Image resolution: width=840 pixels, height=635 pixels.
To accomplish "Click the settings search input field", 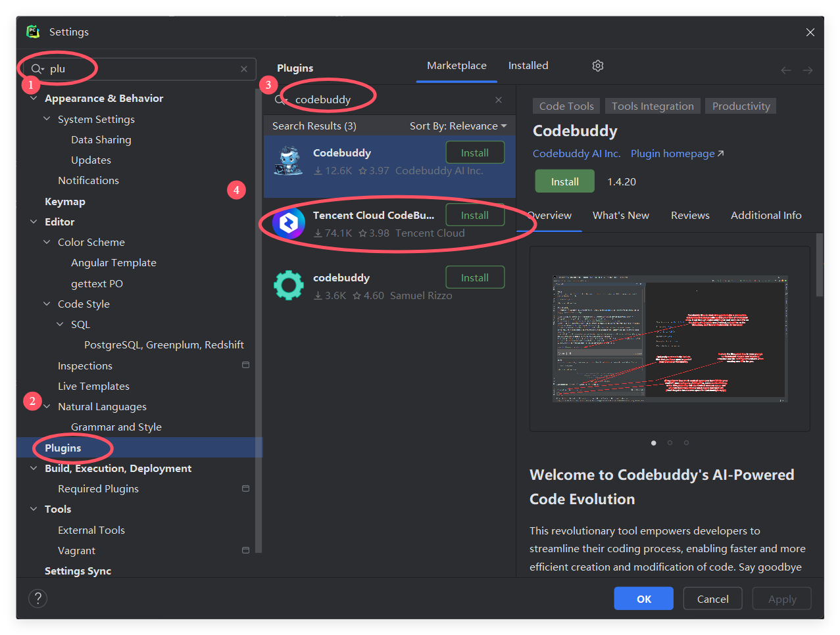I will (139, 69).
